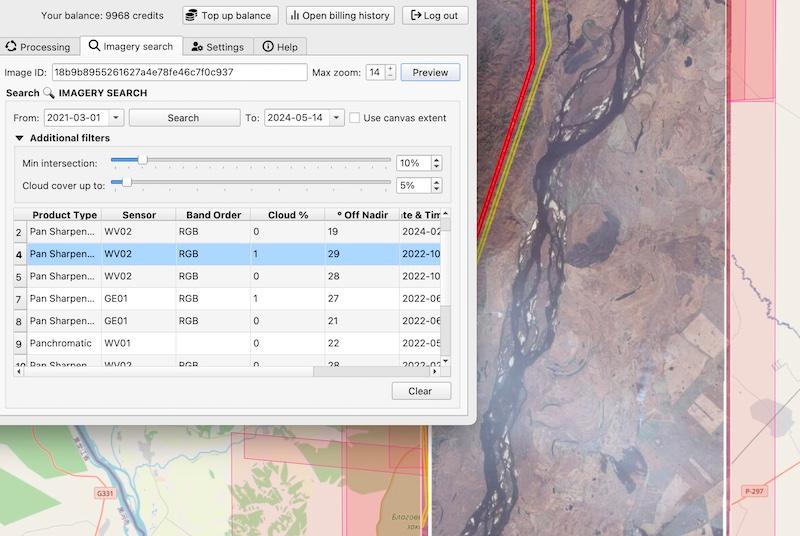Open the Settings tab

[218, 47]
